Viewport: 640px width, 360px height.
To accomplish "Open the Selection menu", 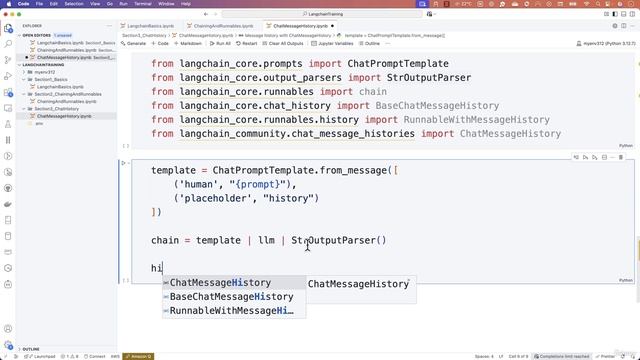I will (74, 4).
